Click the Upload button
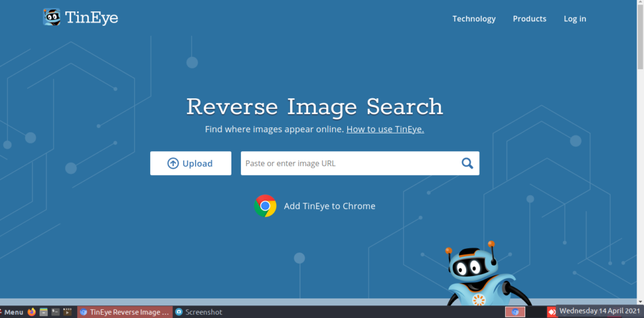This screenshot has height=318, width=644. 191,163
